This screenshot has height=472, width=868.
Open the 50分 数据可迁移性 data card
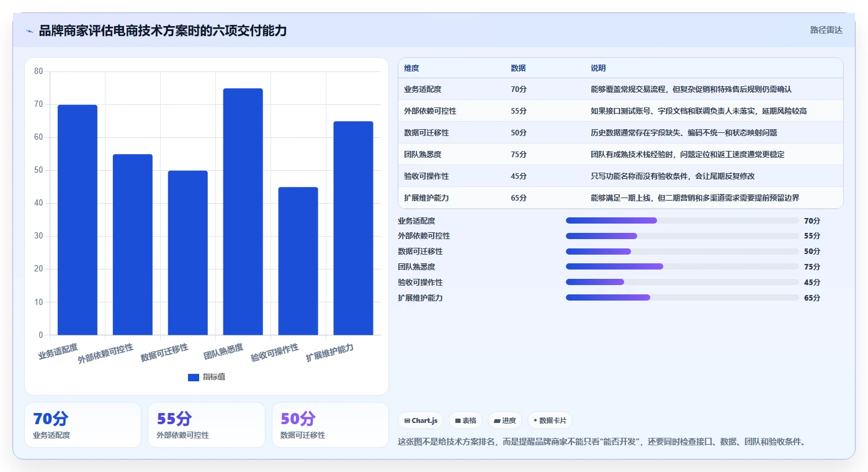[330, 425]
